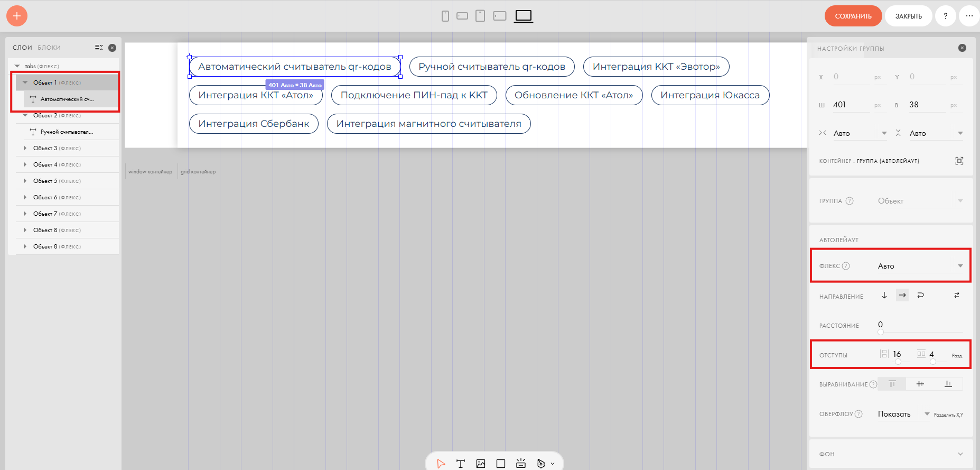Click the vertical padding icon beside value 16

[x=884, y=354]
